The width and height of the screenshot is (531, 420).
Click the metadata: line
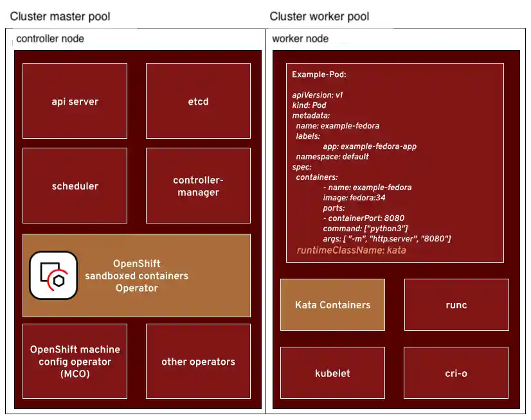click(311, 116)
